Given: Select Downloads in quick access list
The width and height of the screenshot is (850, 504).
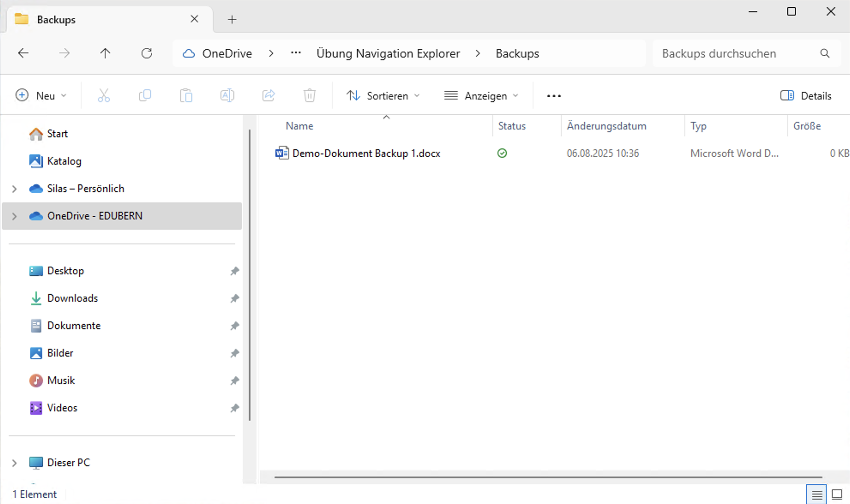Looking at the screenshot, I should click(72, 298).
